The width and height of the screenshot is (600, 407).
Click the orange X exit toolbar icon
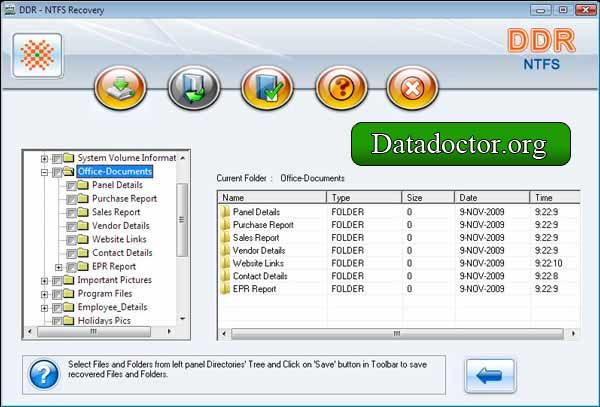click(x=412, y=88)
